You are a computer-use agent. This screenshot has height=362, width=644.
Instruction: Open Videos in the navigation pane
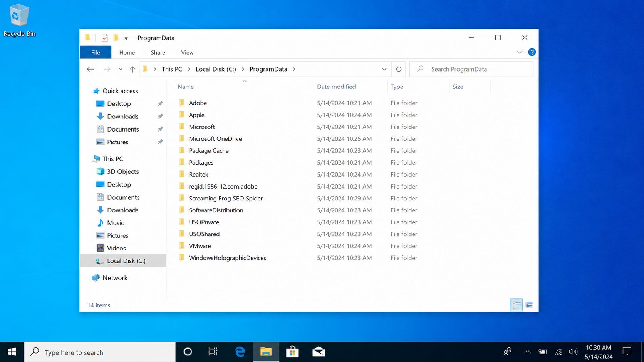tap(116, 248)
